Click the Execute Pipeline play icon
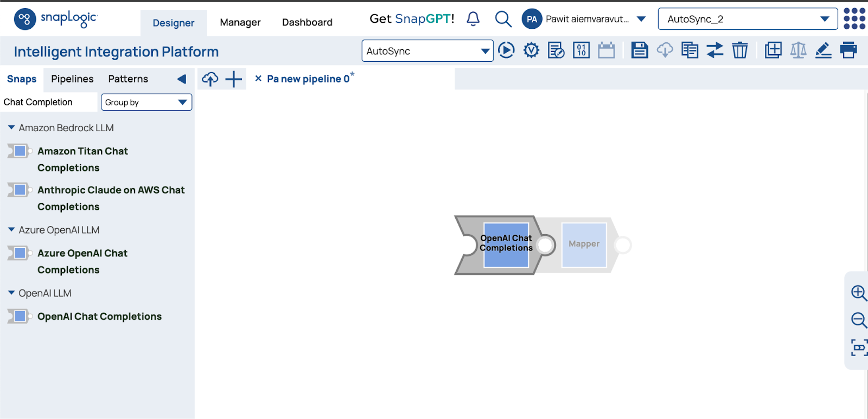Image resolution: width=868 pixels, height=419 pixels. (506, 51)
